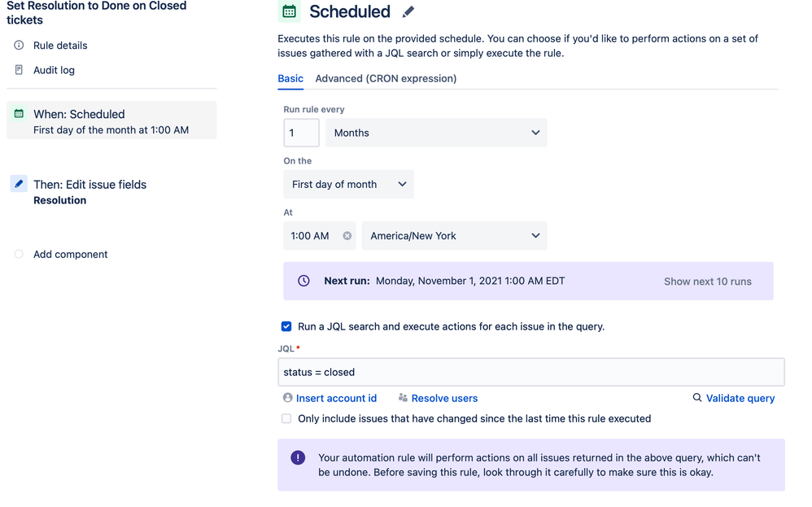812x507 pixels.
Task: Click the Audit log document icon
Action: click(x=19, y=70)
